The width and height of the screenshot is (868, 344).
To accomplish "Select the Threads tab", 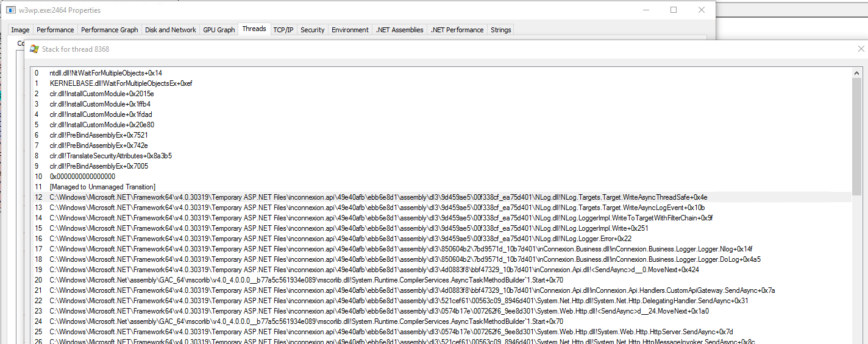I will coord(254,29).
